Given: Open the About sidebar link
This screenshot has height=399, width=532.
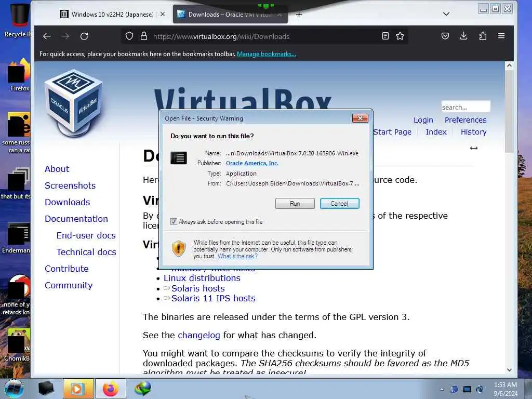Looking at the screenshot, I should point(57,169).
